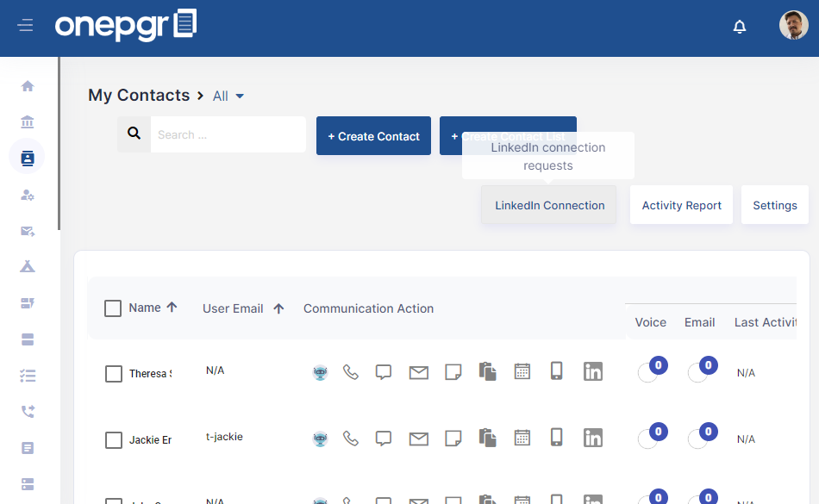Click the Email column header

[699, 322]
